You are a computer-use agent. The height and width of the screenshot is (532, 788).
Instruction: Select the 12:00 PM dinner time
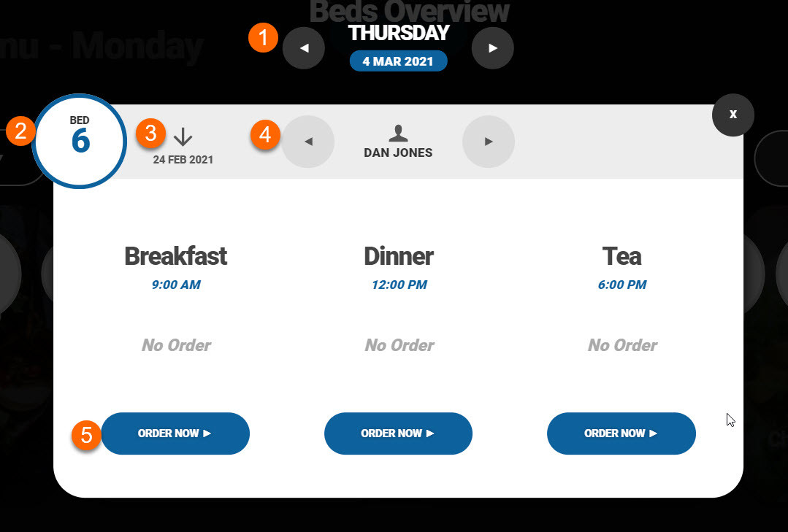pyautogui.click(x=399, y=285)
